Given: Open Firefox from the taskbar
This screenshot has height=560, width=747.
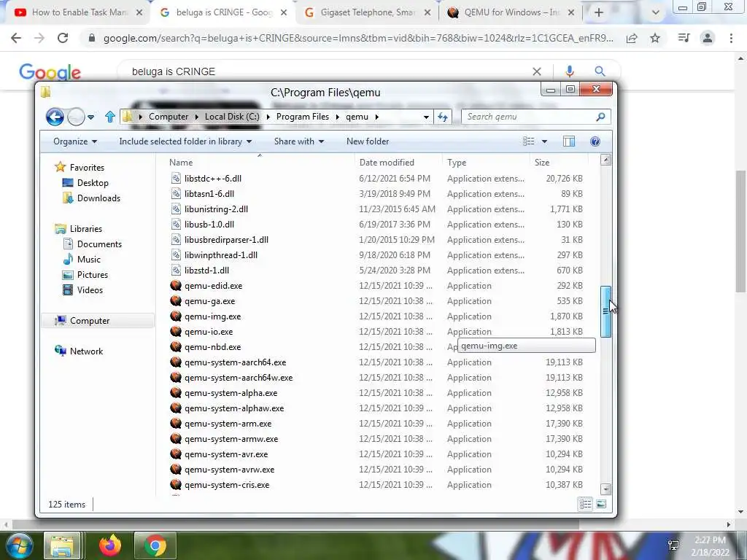Looking at the screenshot, I should pyautogui.click(x=110, y=545).
